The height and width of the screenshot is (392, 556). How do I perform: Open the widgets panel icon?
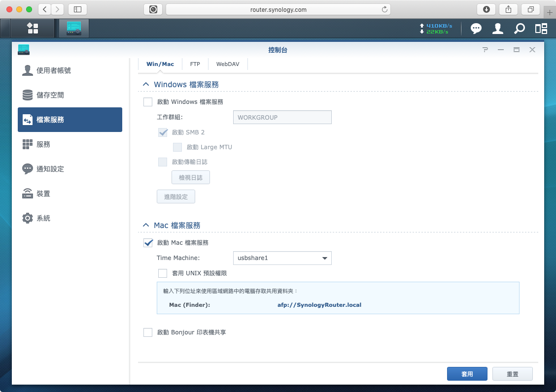point(541,29)
